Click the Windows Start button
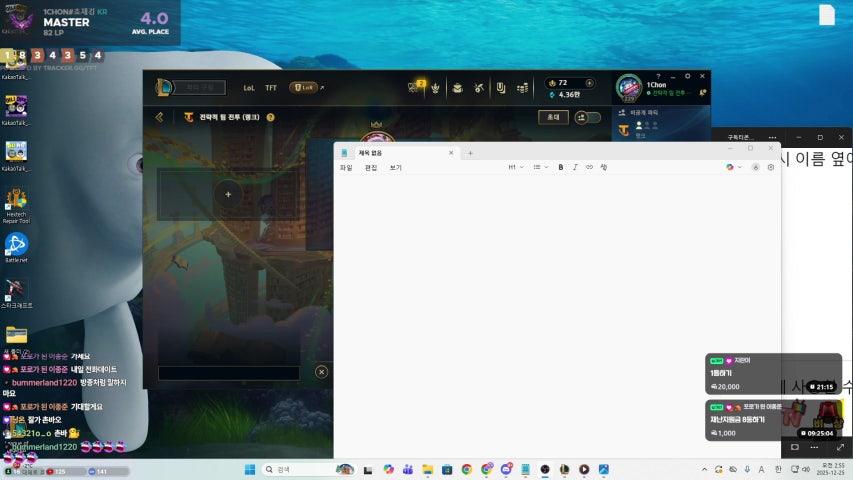 pos(249,469)
